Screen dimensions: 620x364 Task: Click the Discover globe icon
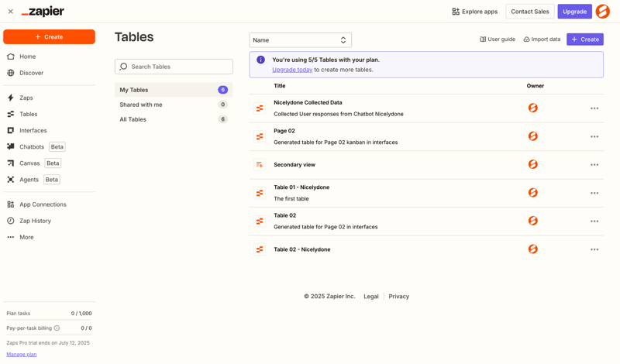pyautogui.click(x=11, y=73)
